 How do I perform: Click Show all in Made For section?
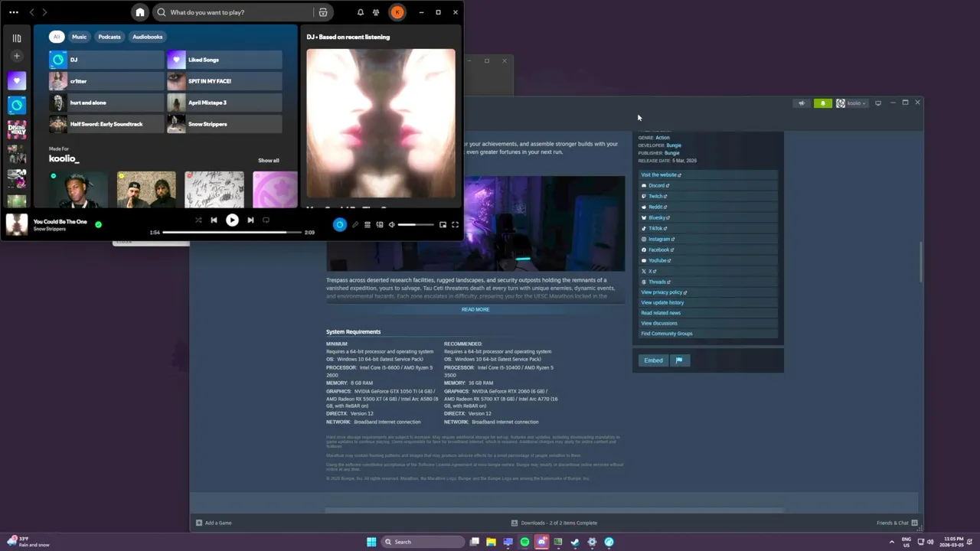click(x=269, y=161)
